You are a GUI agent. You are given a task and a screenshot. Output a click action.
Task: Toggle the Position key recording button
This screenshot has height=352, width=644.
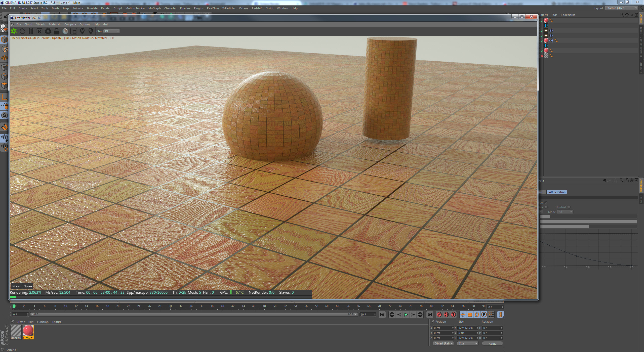[463, 315]
